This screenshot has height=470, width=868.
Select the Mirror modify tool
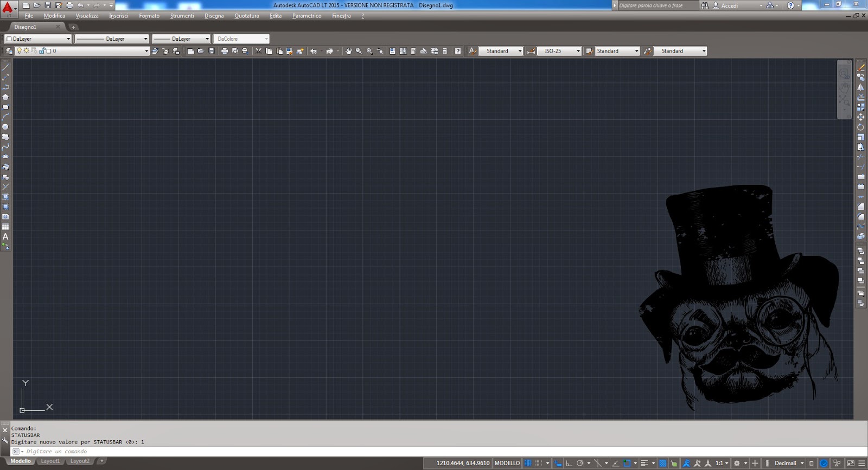tap(861, 87)
